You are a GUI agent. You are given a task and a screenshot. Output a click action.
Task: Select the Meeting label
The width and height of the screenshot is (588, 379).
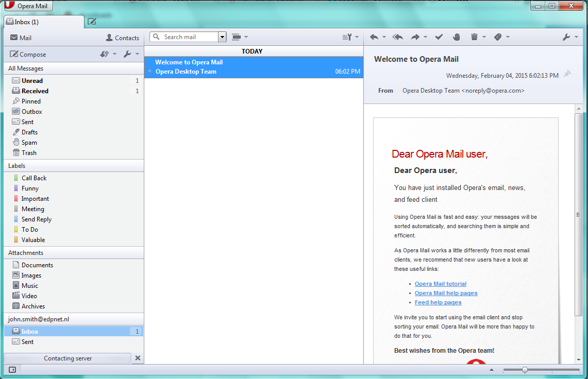click(74, 209)
